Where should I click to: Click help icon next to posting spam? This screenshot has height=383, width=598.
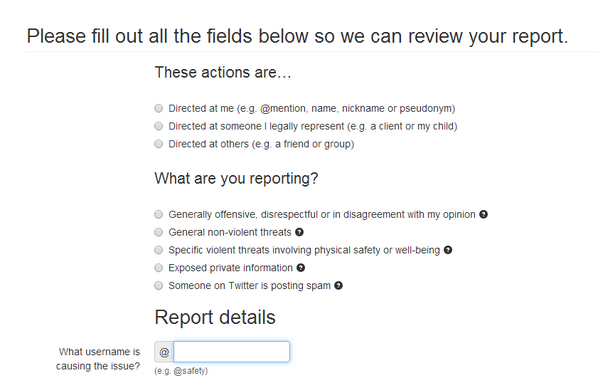tap(338, 285)
